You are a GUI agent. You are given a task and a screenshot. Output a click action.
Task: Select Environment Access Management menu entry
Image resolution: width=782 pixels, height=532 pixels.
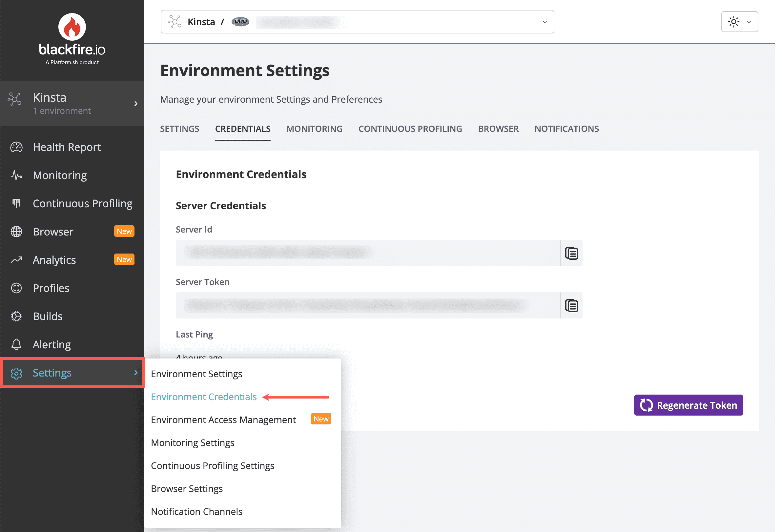[223, 419]
